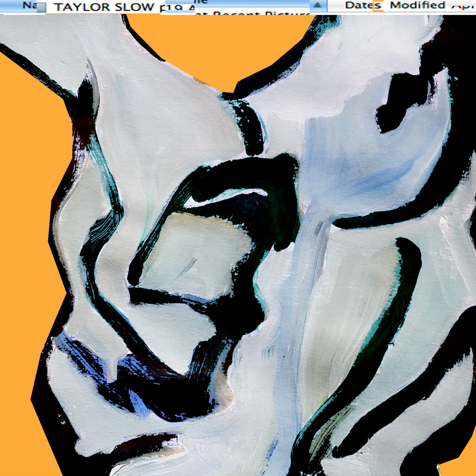Click the word Dates in the header

[362, 5]
